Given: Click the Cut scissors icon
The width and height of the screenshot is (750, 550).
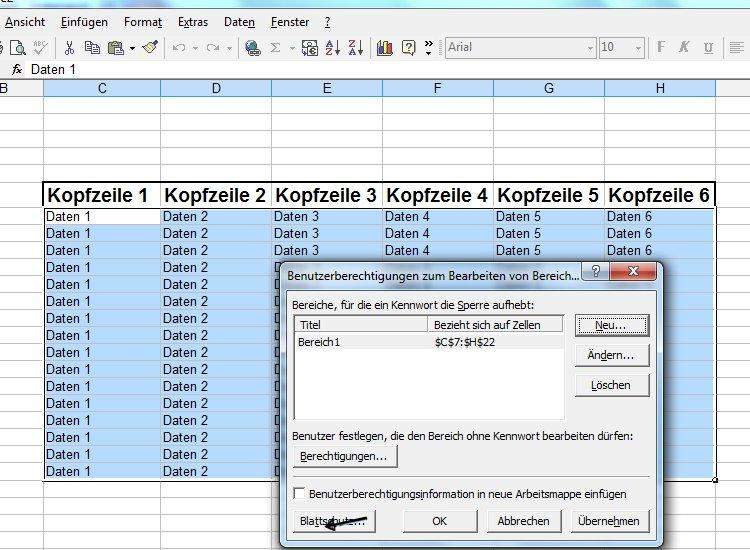Looking at the screenshot, I should pyautogui.click(x=69, y=47).
